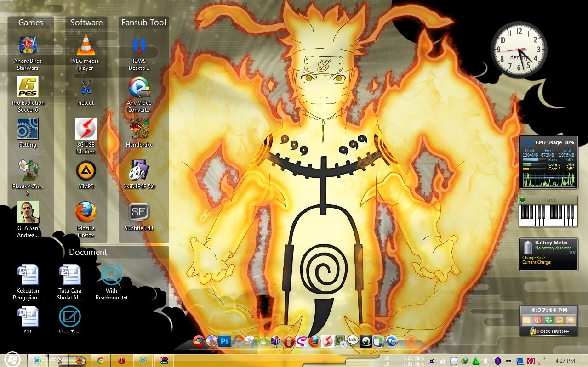
Task: Open Opera from the dock
Action: 289,341
